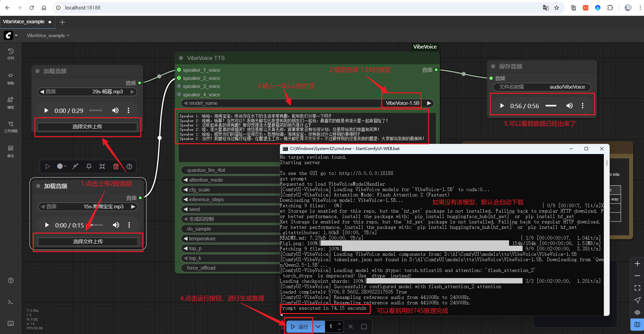
Task: Toggle link visibility eye icon
Action: (x=637, y=312)
